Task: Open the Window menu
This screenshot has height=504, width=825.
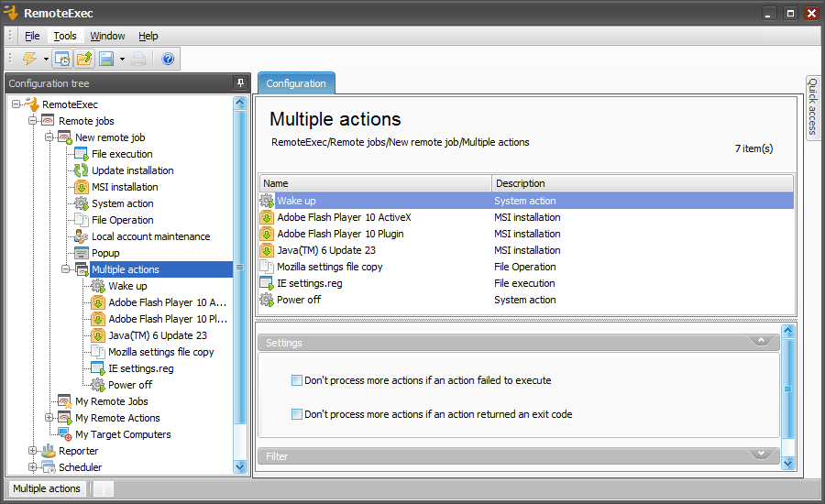Action: (107, 36)
